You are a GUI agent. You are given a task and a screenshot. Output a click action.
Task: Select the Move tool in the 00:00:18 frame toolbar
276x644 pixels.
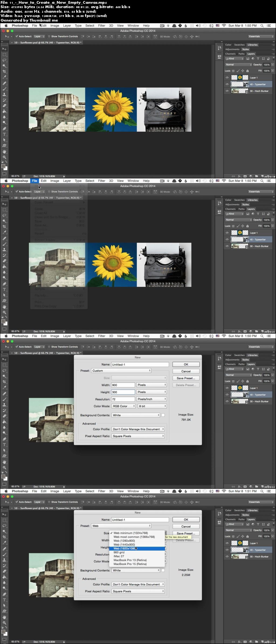point(4,49)
